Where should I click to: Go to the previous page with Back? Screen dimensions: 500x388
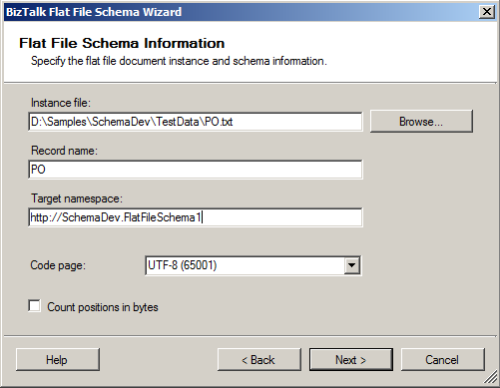259,360
